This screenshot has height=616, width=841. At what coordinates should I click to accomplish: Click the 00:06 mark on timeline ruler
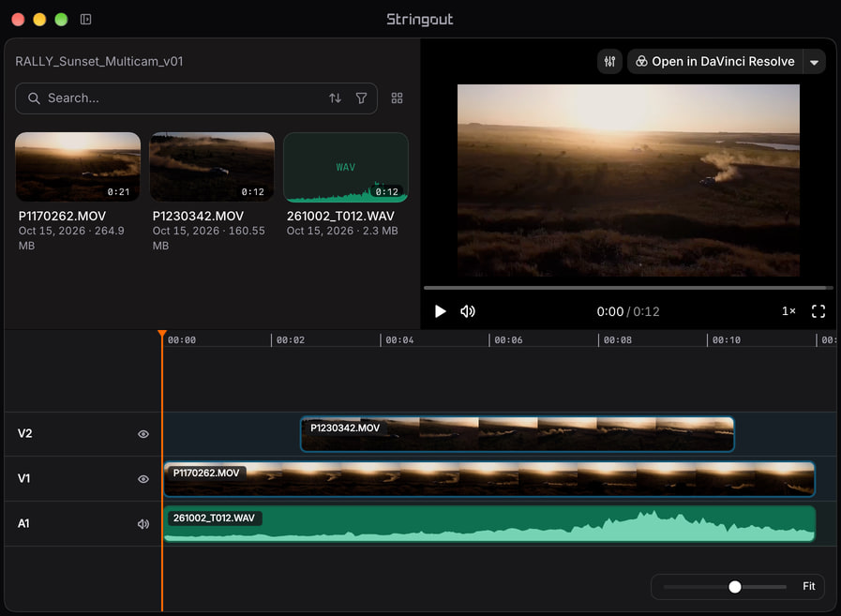click(508, 340)
